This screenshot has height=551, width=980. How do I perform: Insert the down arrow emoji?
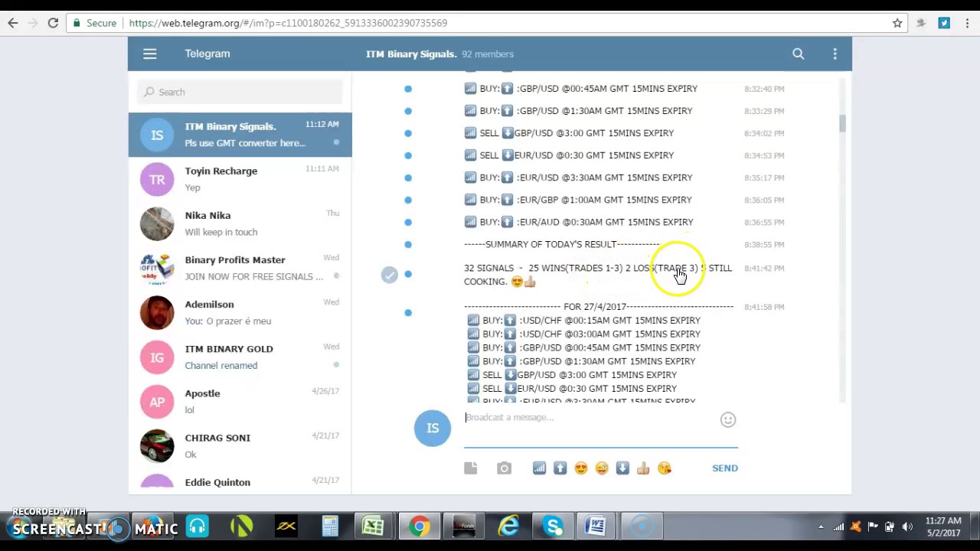point(622,468)
